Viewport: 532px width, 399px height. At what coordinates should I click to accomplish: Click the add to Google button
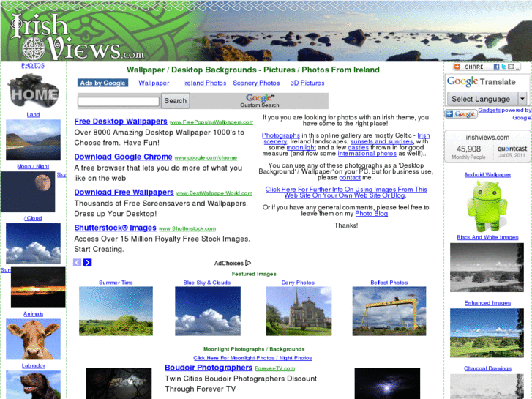tap(461, 113)
